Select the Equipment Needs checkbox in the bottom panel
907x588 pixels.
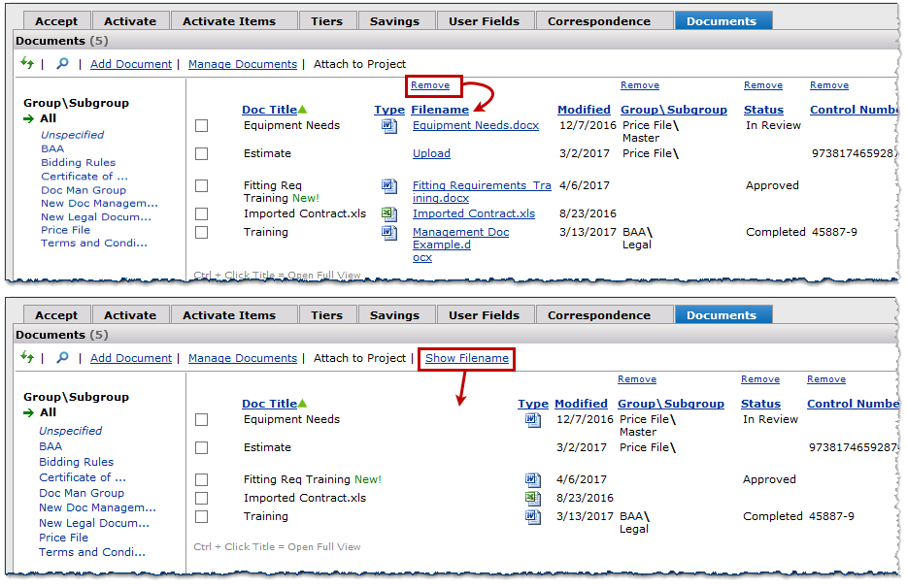pyautogui.click(x=201, y=420)
